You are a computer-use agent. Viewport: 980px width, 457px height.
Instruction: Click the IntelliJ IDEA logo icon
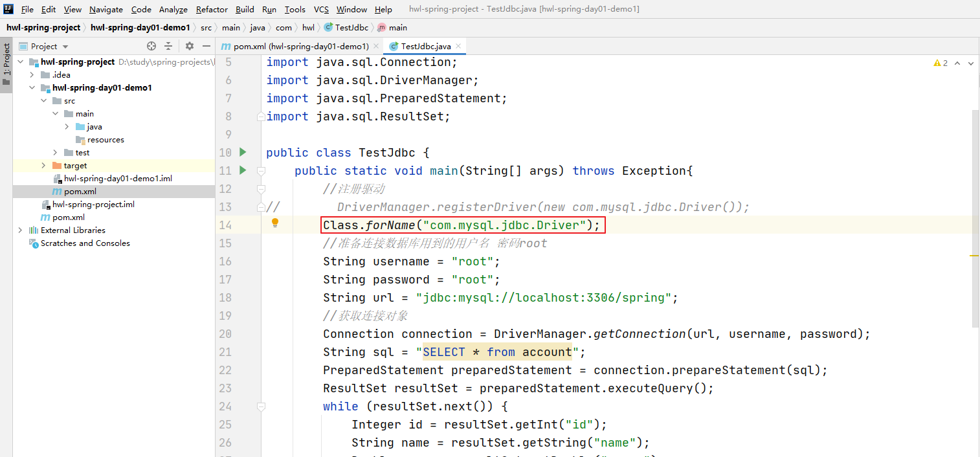coord(9,9)
